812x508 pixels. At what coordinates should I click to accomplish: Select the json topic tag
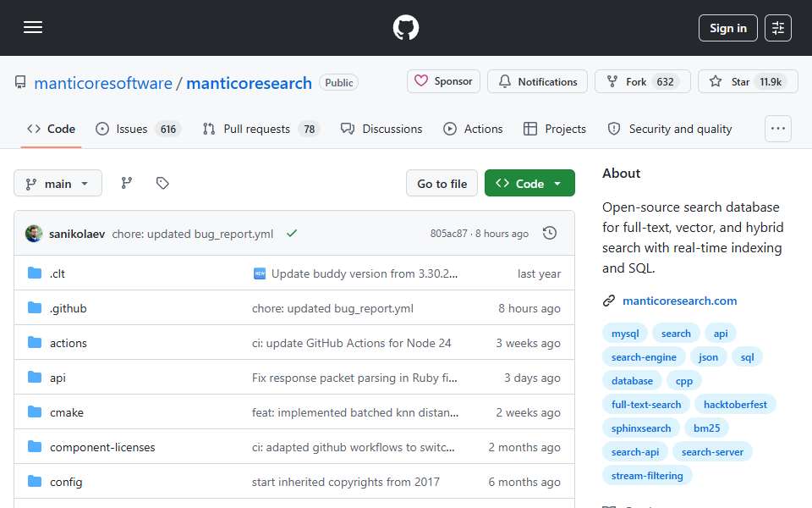click(708, 357)
